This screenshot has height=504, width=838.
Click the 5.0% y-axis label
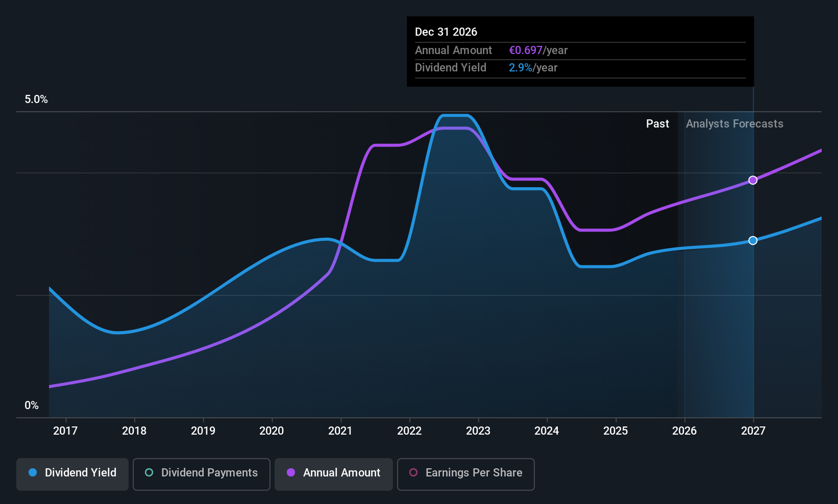click(x=36, y=99)
